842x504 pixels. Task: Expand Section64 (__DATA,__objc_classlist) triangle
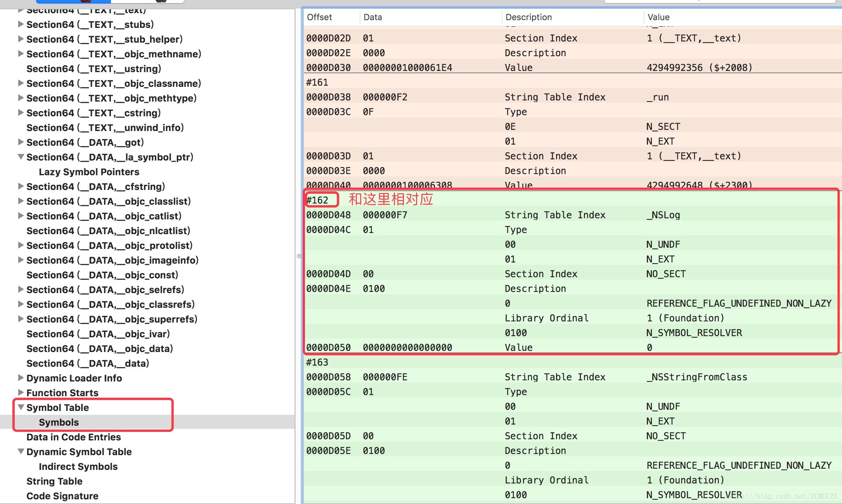coord(21,201)
